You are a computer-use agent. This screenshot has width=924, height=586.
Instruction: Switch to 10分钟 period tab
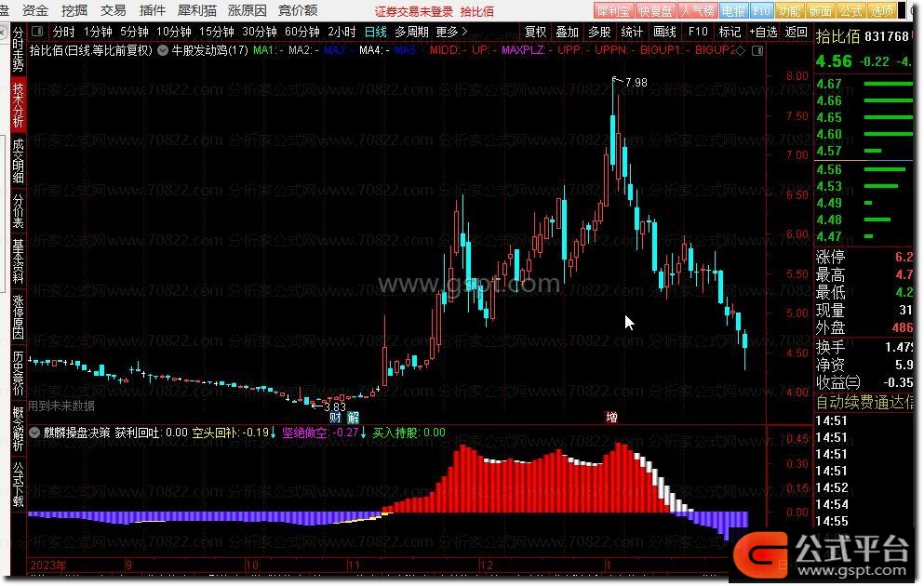click(x=174, y=32)
